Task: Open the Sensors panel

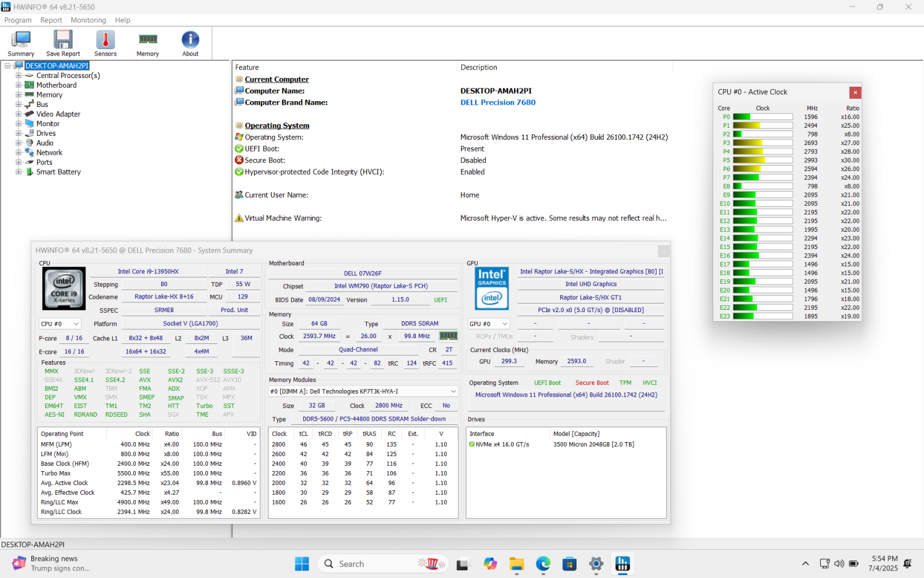Action: [105, 42]
